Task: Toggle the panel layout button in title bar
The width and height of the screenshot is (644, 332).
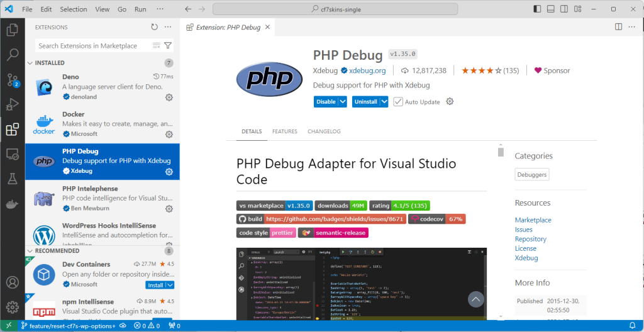Action: click(552, 9)
